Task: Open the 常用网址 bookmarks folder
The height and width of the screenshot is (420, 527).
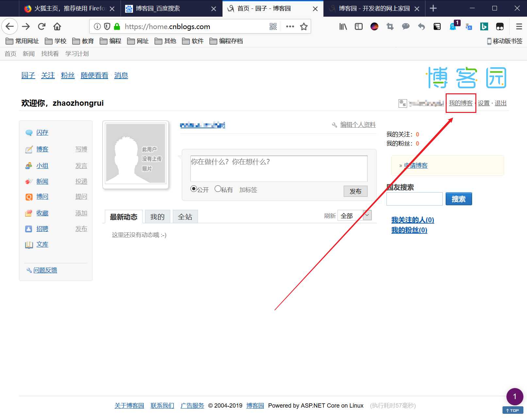Action: [x=22, y=41]
